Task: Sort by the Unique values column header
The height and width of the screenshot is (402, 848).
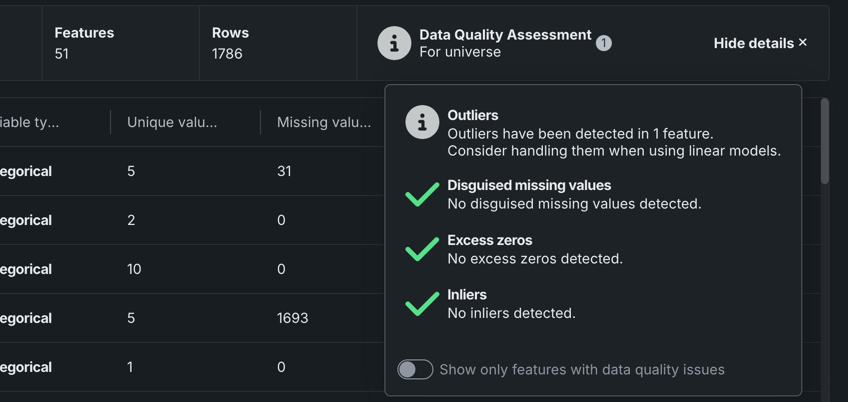Action: (172, 123)
